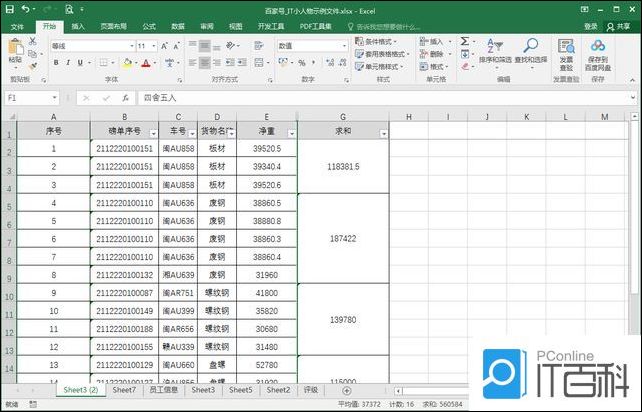Toggle Bold formatting
This screenshot has height=412, width=642.
[56, 63]
